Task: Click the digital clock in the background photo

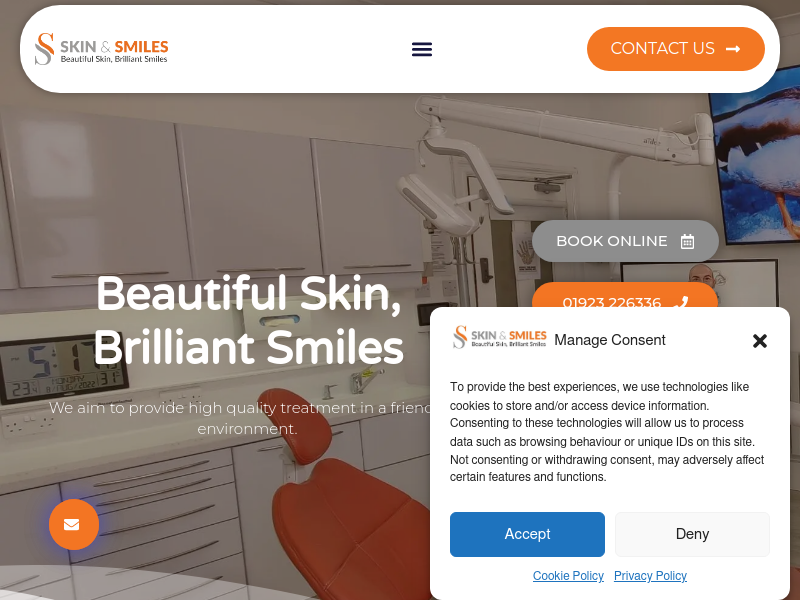Action: (x=62, y=368)
